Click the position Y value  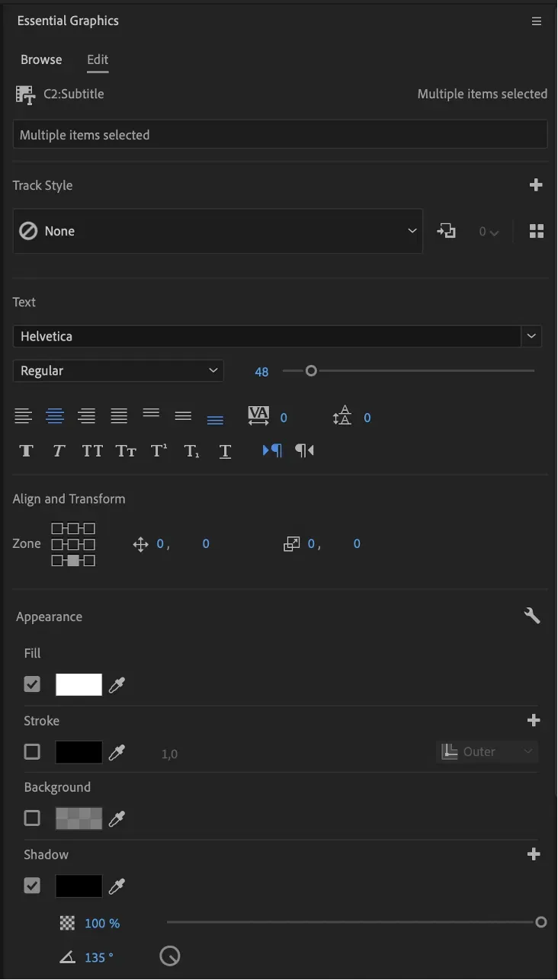click(206, 544)
